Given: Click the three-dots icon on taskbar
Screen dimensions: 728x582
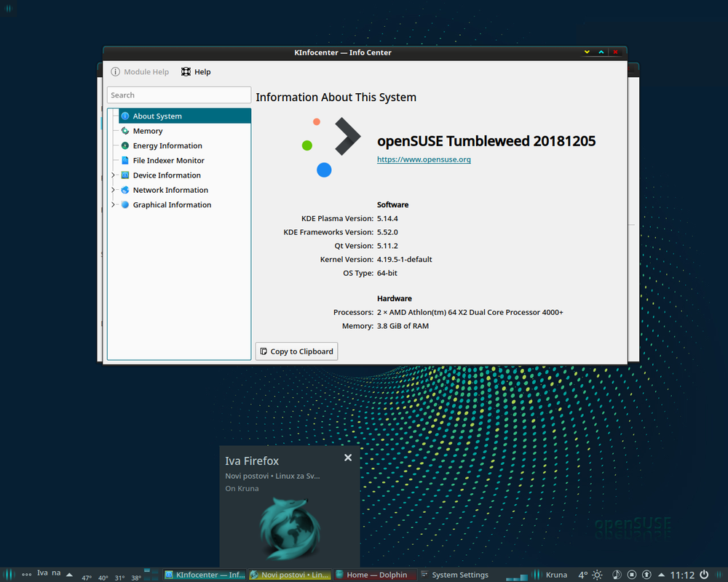Looking at the screenshot, I should (x=26, y=575).
